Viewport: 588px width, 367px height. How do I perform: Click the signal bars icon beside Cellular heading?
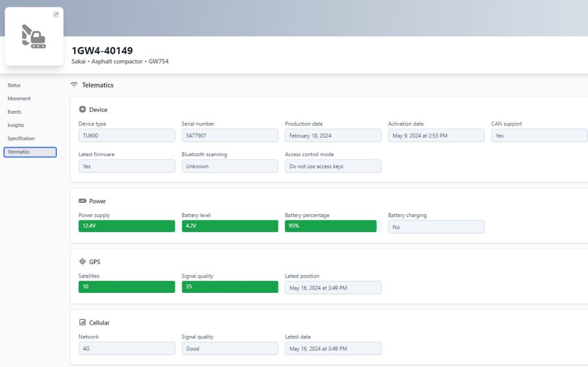[x=82, y=322]
